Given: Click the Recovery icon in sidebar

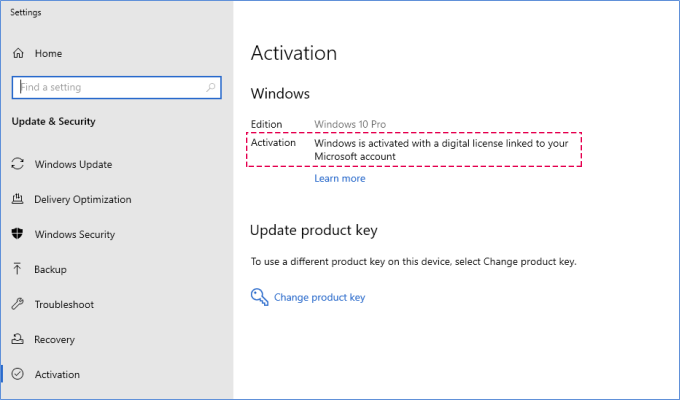Looking at the screenshot, I should pyautogui.click(x=18, y=339).
